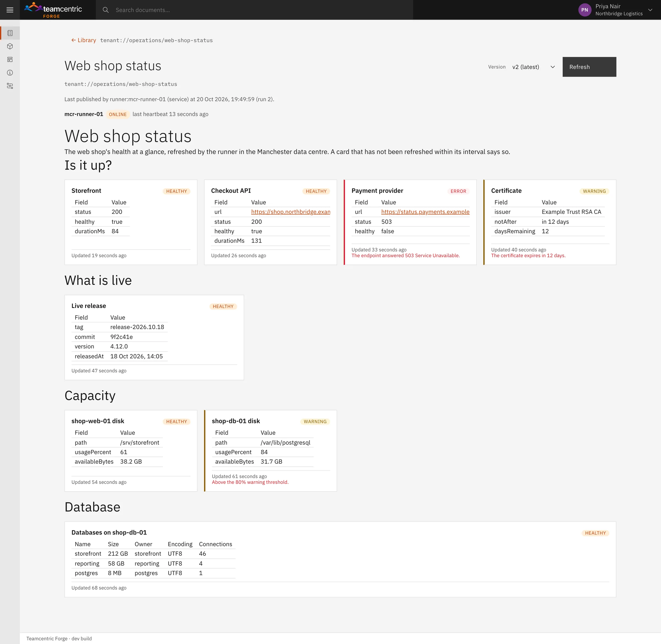The width and height of the screenshot is (661, 644).
Task: Select the release-2026.10.18 tag value
Action: [x=137, y=327]
